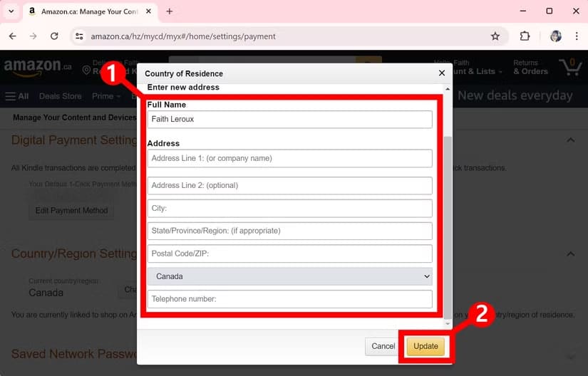Click the dialog scroll down arrow
This screenshot has width=588, height=376.
[x=448, y=323]
